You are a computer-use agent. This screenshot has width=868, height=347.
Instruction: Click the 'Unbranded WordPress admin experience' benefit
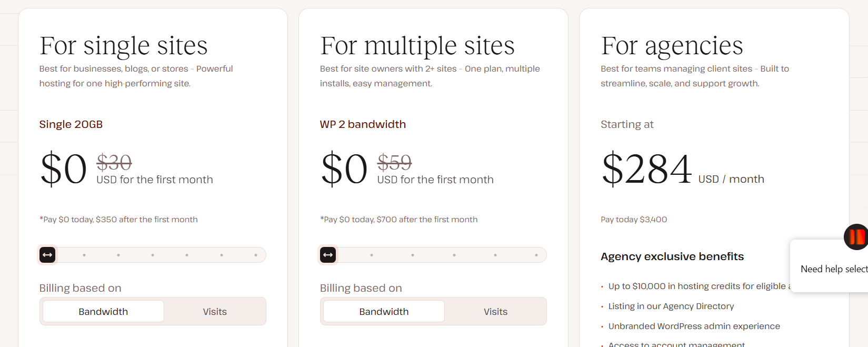coord(694,326)
